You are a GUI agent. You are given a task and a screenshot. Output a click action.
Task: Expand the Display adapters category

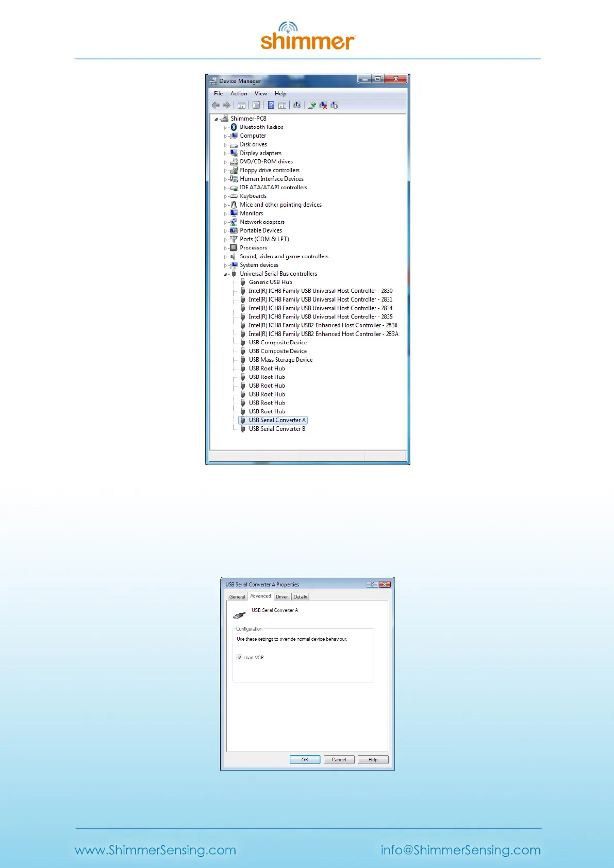[x=225, y=153]
